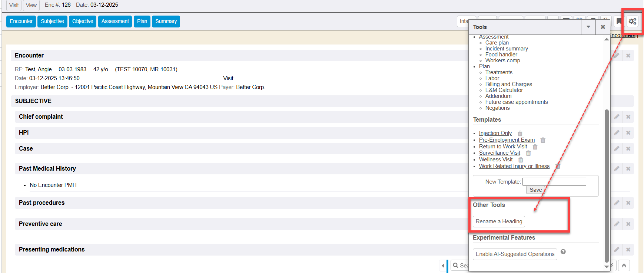Click the double-chevron collapse button at bottom right
Viewport: 644px width, 273px height.
tap(624, 265)
